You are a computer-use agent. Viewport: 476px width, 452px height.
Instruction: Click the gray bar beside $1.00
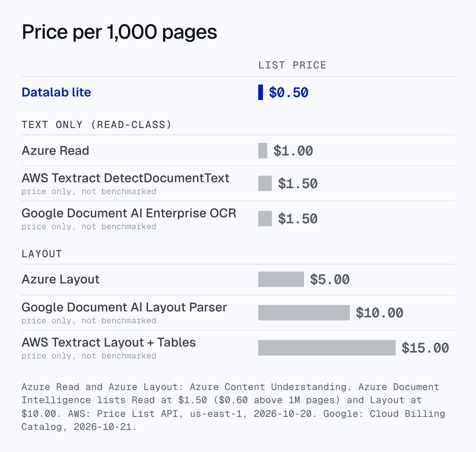[x=263, y=151]
